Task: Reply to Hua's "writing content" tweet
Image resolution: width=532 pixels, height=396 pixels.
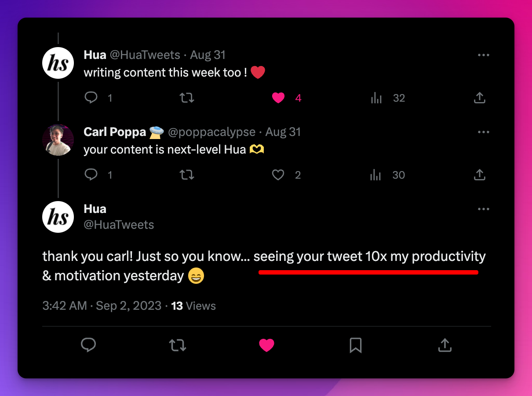Action: click(91, 98)
